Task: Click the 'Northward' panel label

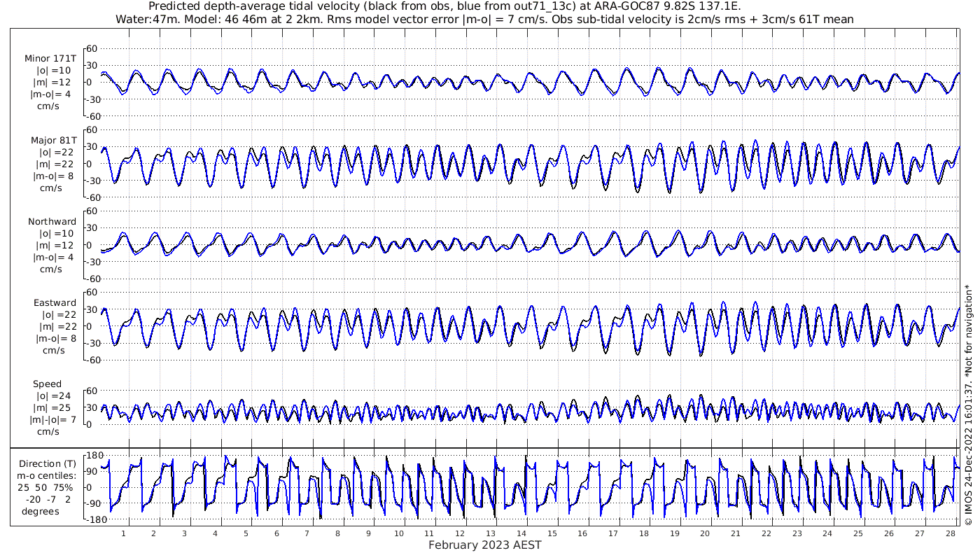Action: point(52,221)
